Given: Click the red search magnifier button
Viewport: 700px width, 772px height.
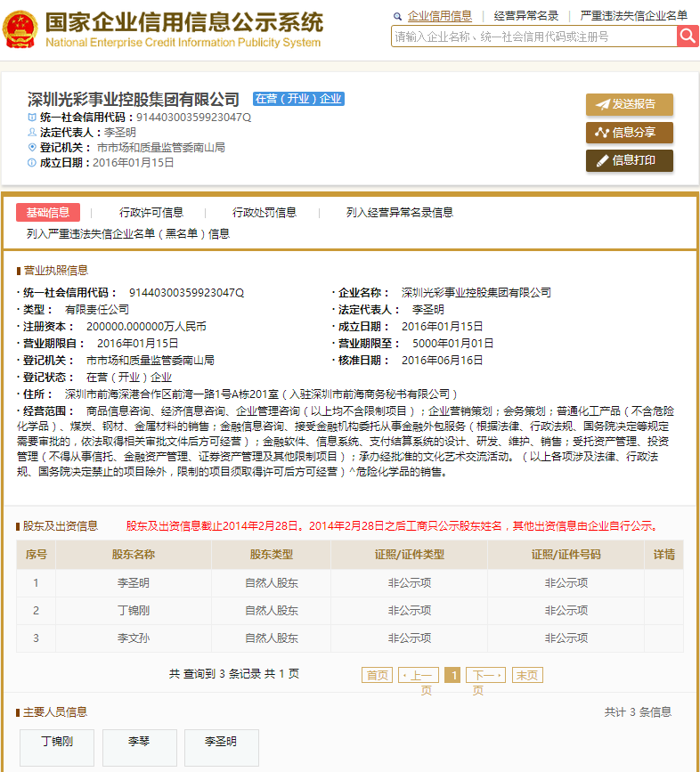Looking at the screenshot, I should tap(688, 37).
